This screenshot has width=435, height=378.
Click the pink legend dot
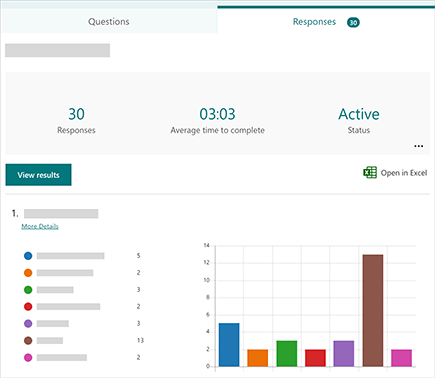point(28,357)
